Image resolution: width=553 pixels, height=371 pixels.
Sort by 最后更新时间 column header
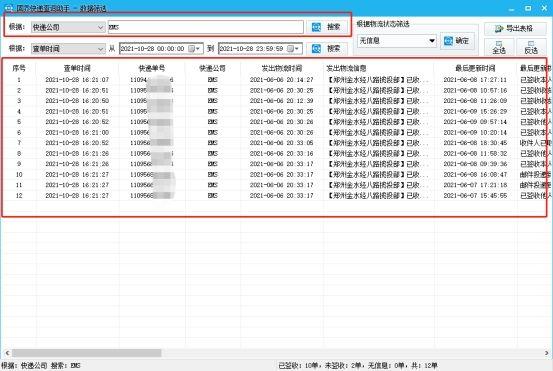pos(475,68)
